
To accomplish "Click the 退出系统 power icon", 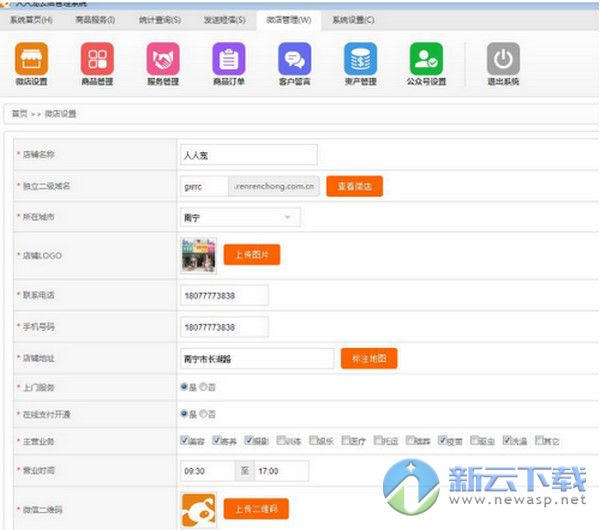I will click(x=503, y=59).
